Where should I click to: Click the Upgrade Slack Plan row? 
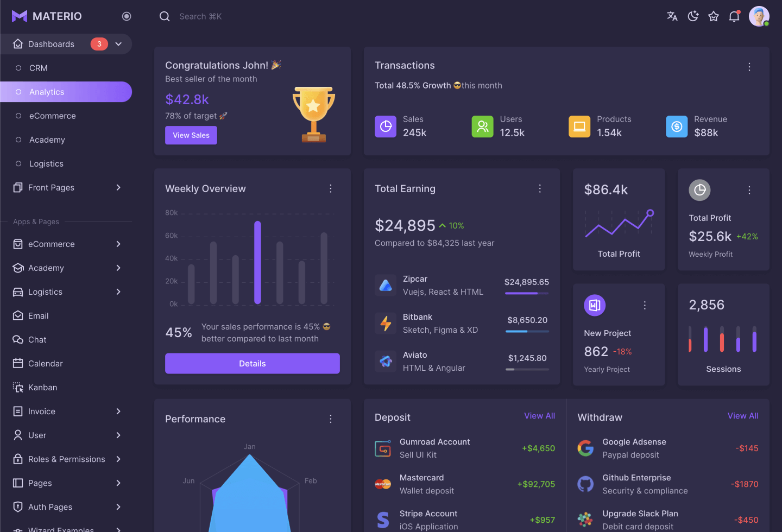coord(668,520)
